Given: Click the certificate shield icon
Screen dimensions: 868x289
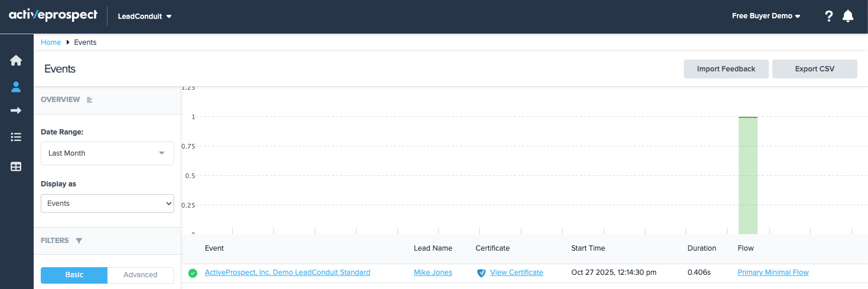Looking at the screenshot, I should [481, 273].
